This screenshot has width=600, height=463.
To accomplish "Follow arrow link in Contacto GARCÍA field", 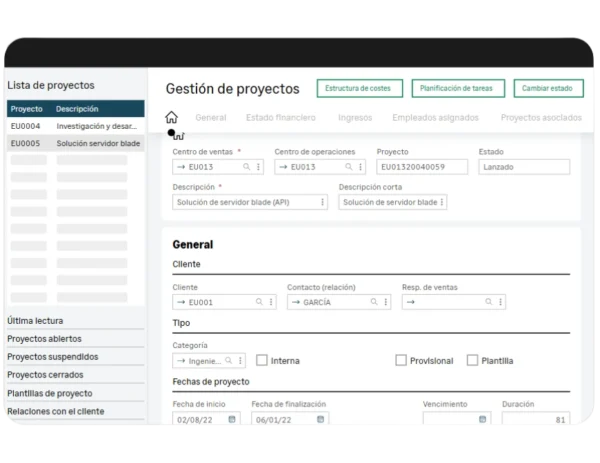I will (296, 302).
